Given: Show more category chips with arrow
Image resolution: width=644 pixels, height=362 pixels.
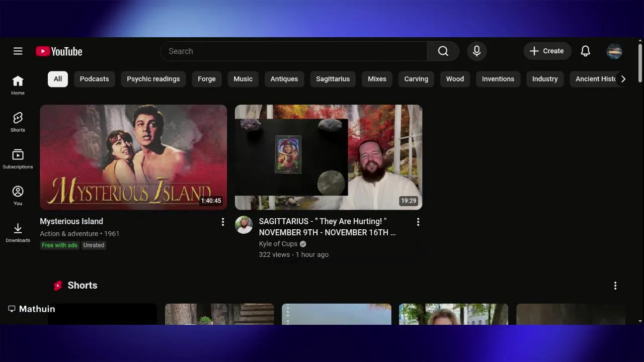Looking at the screenshot, I should pos(623,79).
